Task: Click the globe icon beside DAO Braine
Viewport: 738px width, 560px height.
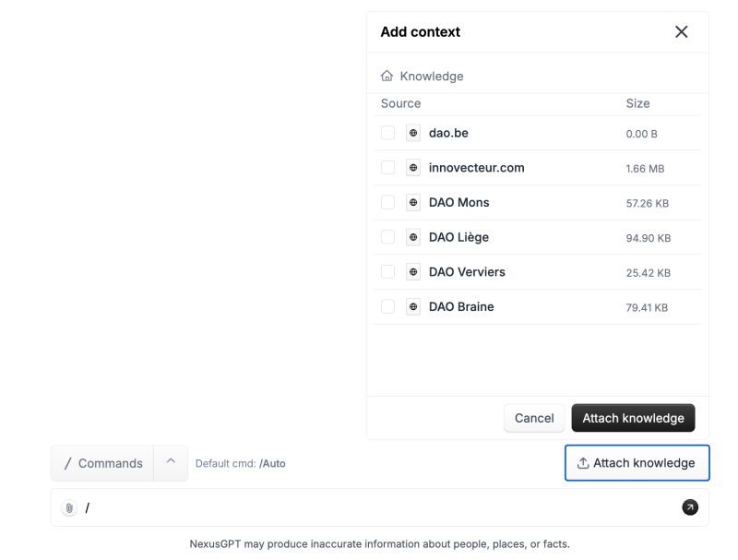Action: click(413, 306)
